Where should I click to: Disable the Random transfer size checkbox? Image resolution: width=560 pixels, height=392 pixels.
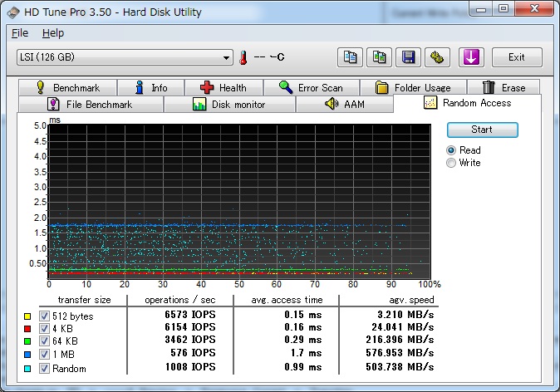pos(45,368)
